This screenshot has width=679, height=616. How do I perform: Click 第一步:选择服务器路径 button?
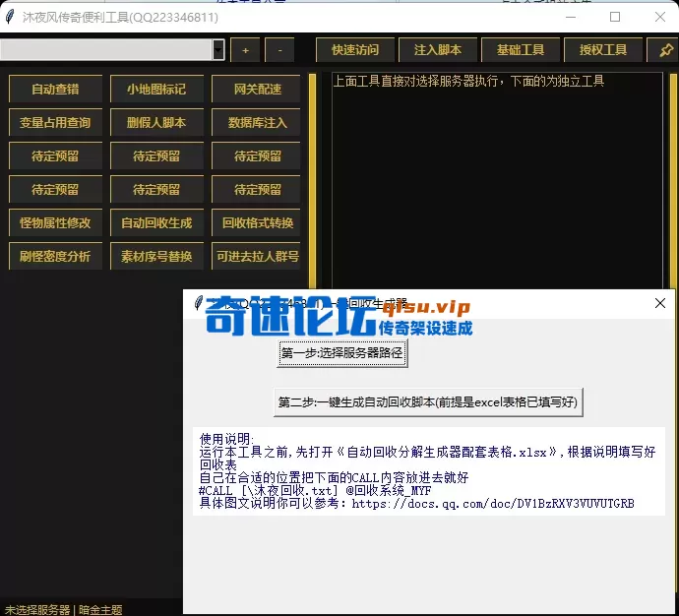[342, 353]
